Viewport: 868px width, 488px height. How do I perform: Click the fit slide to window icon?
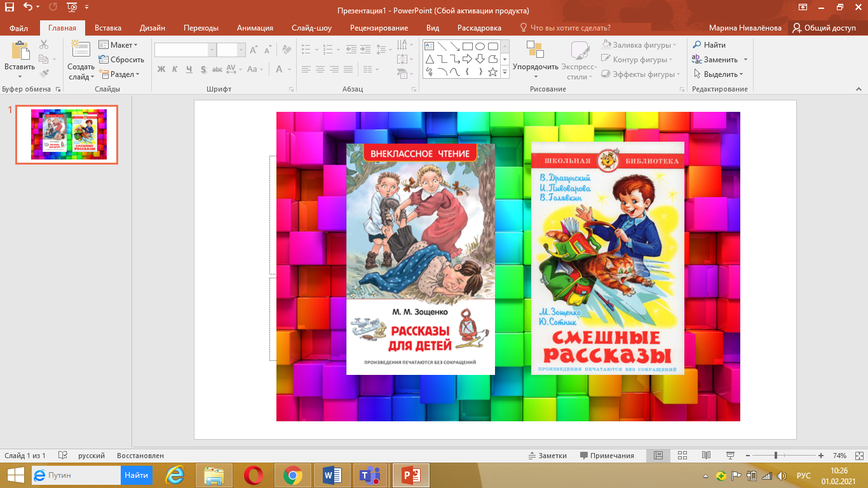[858, 456]
